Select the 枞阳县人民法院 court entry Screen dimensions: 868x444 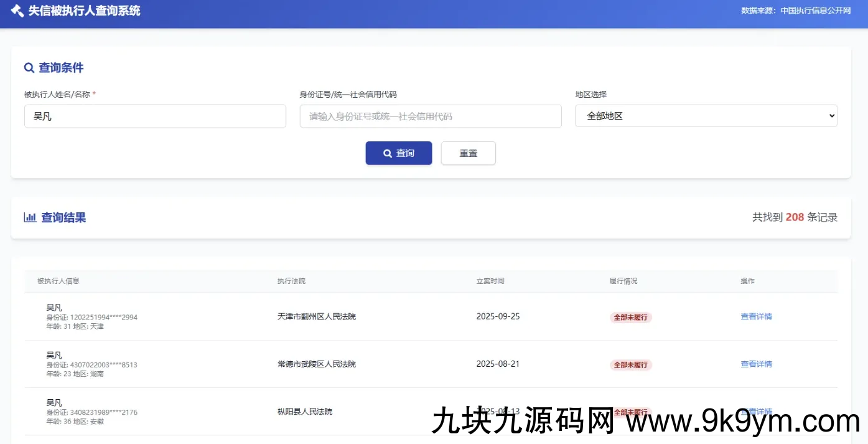click(305, 412)
